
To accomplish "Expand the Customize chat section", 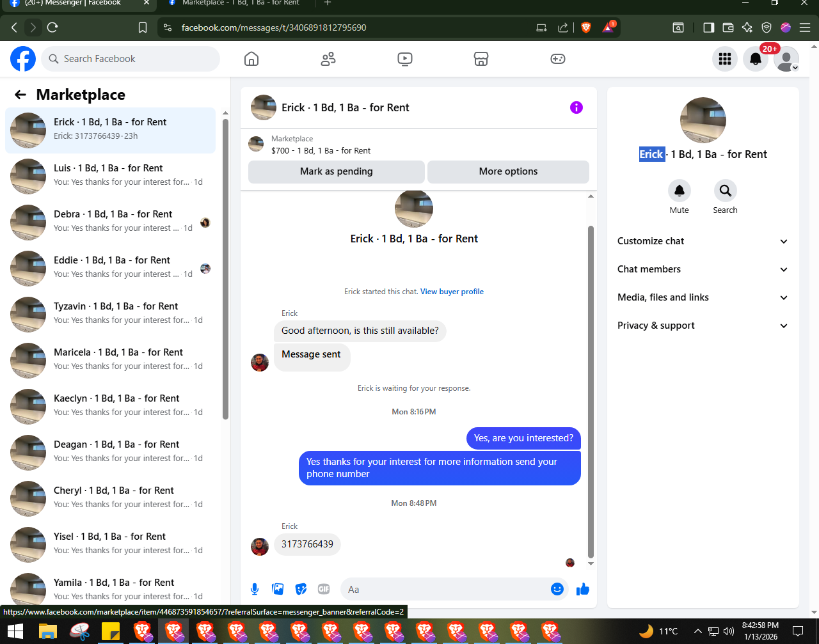I will click(x=703, y=241).
